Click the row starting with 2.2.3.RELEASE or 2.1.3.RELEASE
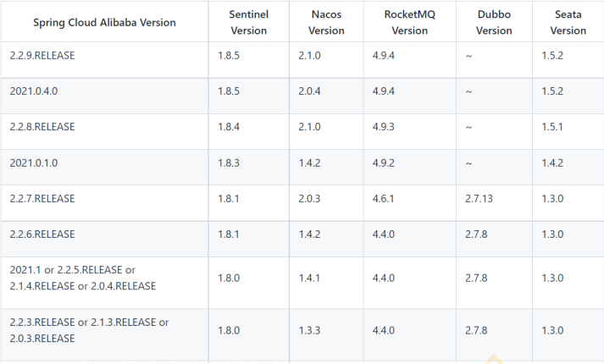The height and width of the screenshot is (364, 604). pos(89,330)
